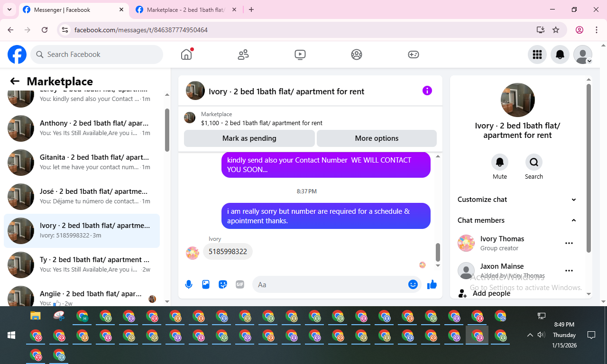
Task: Click the Aa message input box
Action: coord(330,284)
